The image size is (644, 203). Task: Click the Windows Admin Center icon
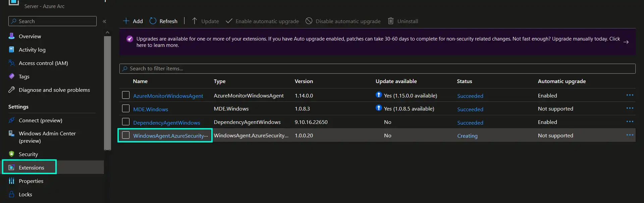pyautogui.click(x=12, y=133)
